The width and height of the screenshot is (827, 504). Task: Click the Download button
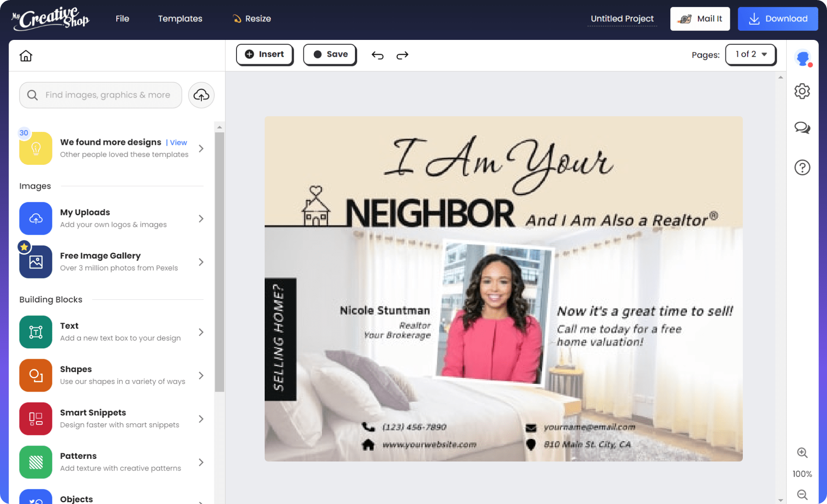pos(778,19)
